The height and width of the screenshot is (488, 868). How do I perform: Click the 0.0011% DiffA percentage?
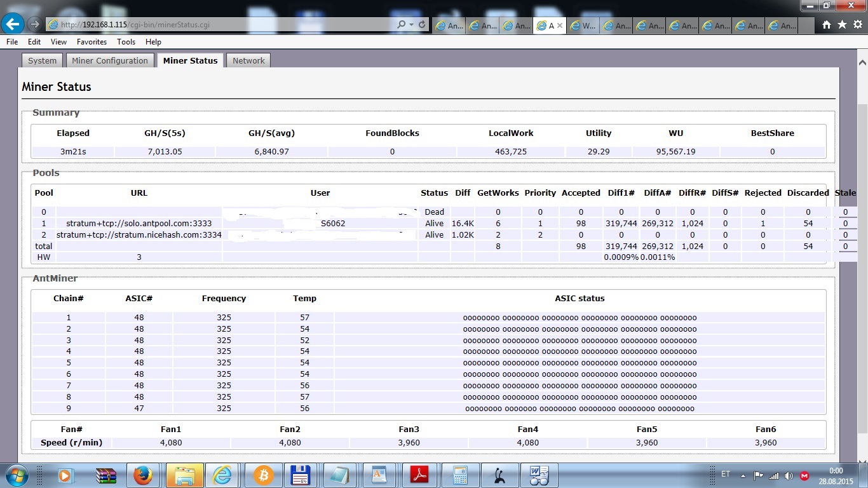coord(658,257)
